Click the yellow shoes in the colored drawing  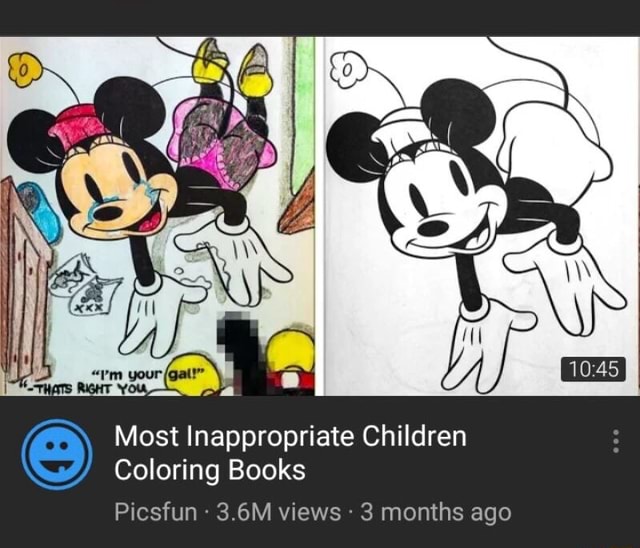(x=233, y=66)
